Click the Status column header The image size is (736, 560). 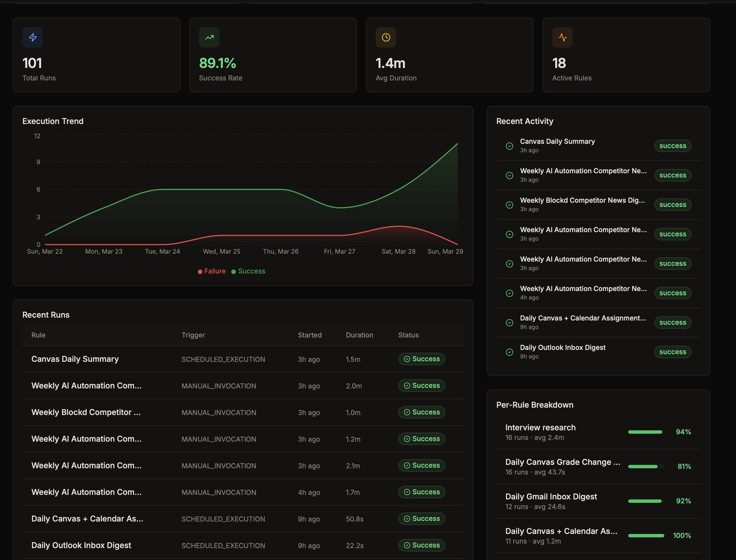pos(408,335)
